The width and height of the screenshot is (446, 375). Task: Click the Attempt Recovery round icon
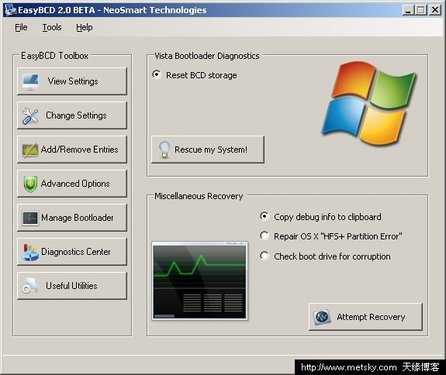coord(322,317)
